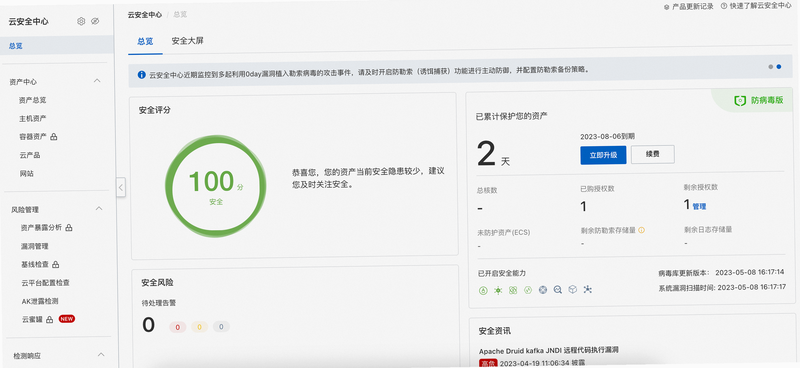Open settings gear beside 云安全中心 title
The height and width of the screenshot is (368, 800).
81,21
